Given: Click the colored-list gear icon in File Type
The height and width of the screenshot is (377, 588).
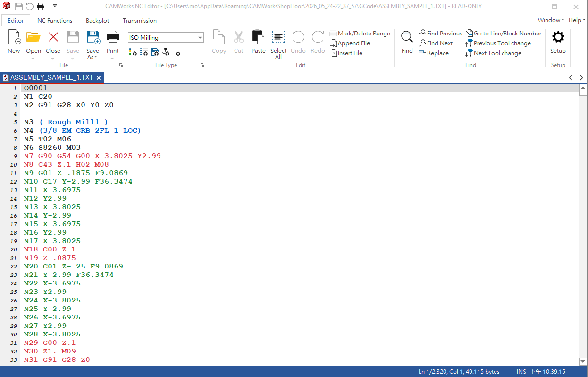Looking at the screenshot, I should (x=133, y=52).
